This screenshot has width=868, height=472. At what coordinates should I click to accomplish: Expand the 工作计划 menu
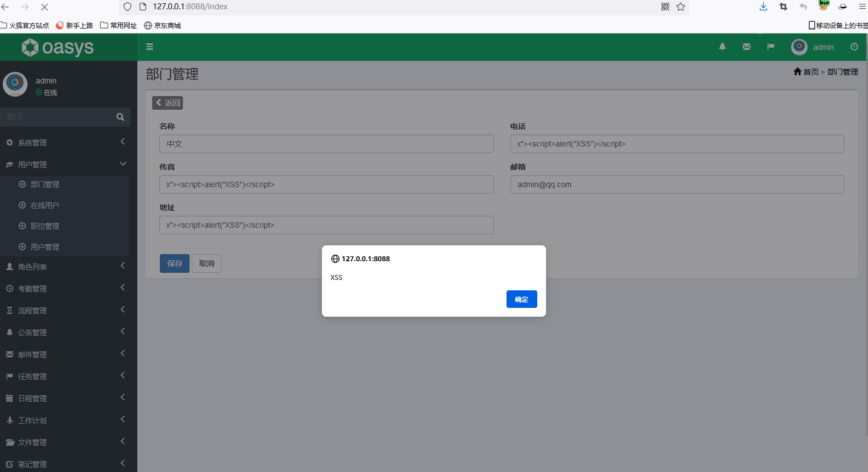pos(65,420)
